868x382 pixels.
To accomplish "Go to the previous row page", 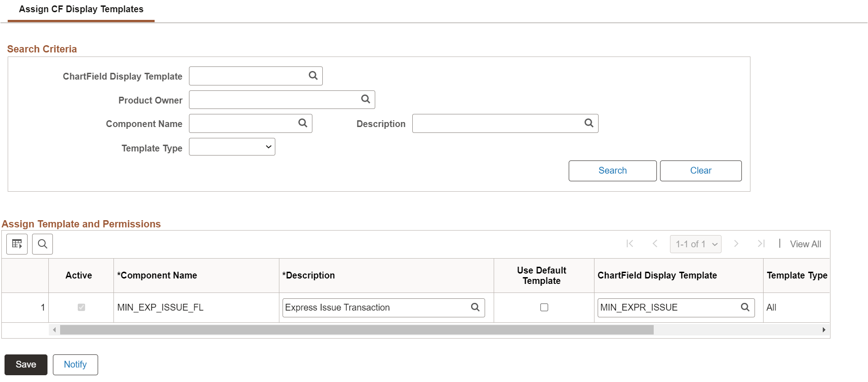I will click(655, 244).
